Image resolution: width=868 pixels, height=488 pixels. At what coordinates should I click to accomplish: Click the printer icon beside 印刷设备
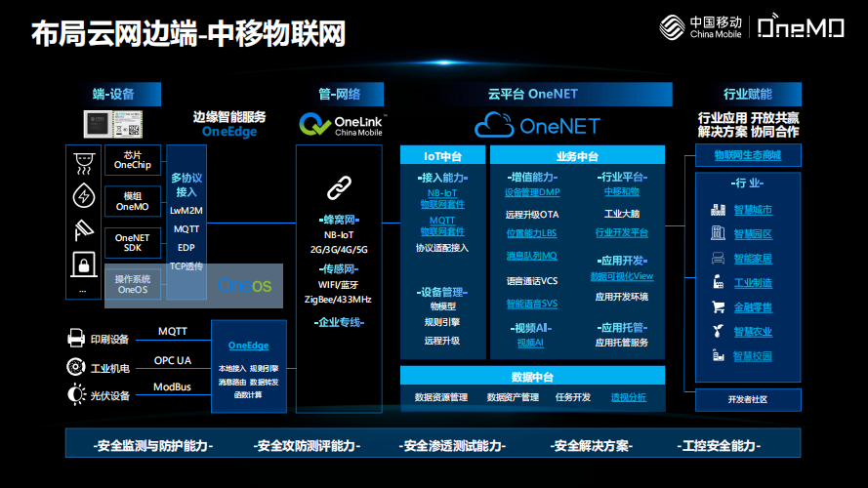coord(76,338)
